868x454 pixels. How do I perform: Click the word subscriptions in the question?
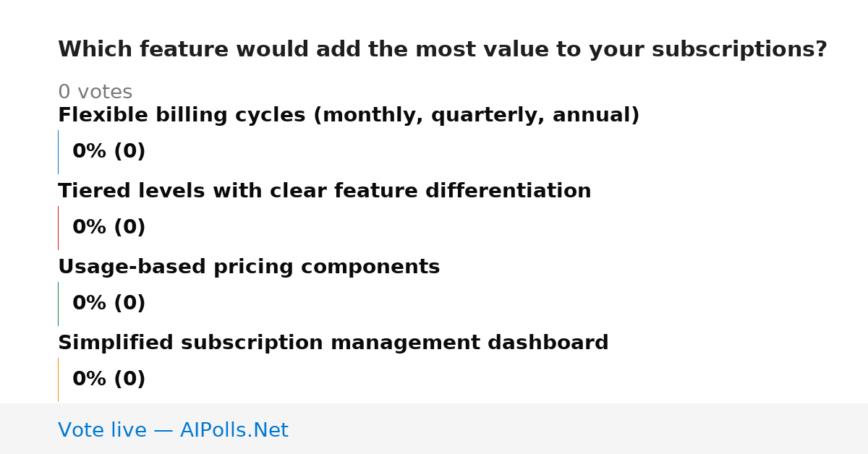(x=739, y=50)
